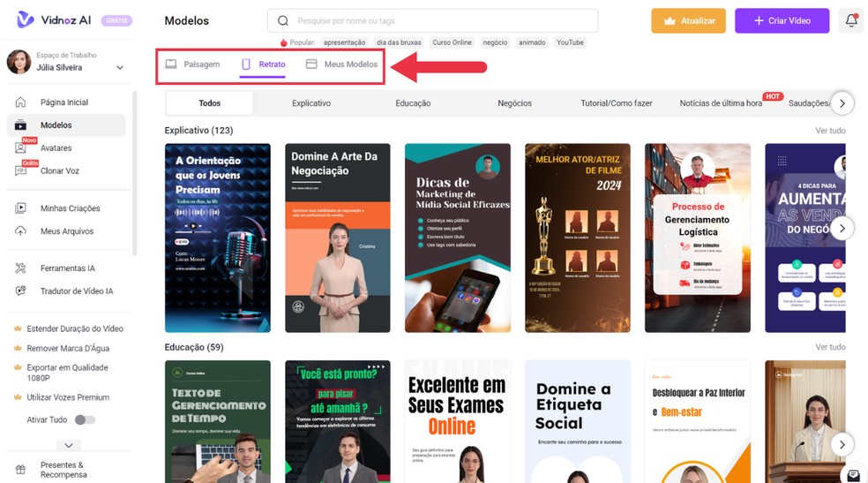Open the Processo de Gerenciamento Logística template
Screen dimensions: 868x483
pyautogui.click(x=698, y=238)
